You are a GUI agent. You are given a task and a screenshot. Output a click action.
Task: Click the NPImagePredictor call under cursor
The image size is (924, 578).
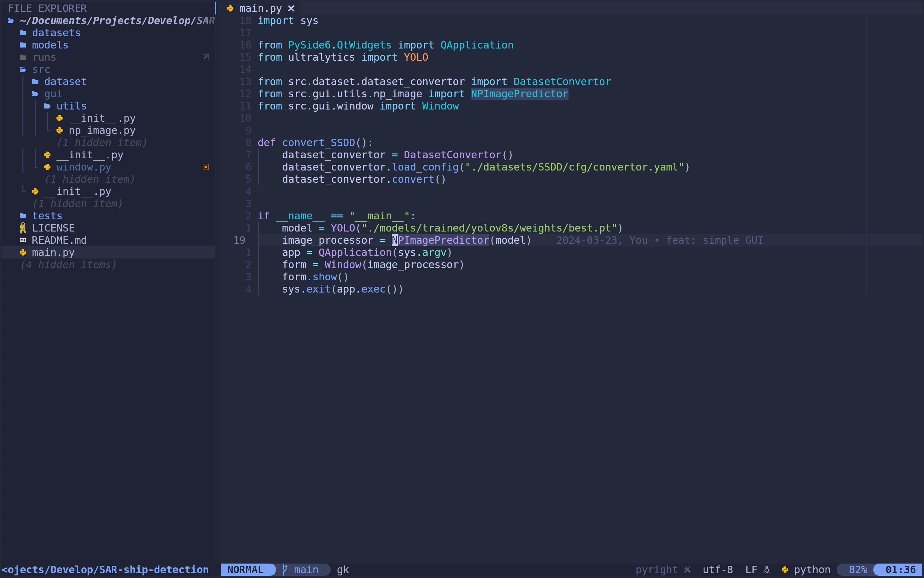coord(441,241)
